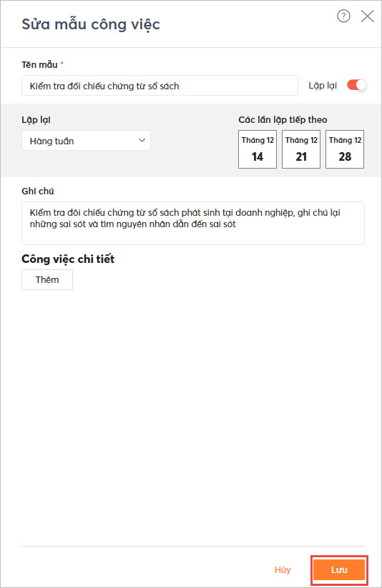Click the Công việc chi tiết heading
Image resolution: width=382 pixels, height=588 pixels.
coord(68,259)
